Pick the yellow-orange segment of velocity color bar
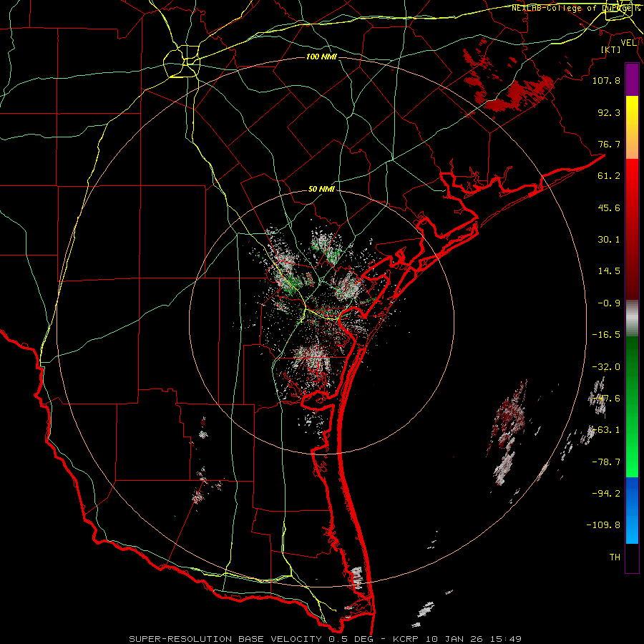Viewport: 644px width, 644px height. (632, 127)
